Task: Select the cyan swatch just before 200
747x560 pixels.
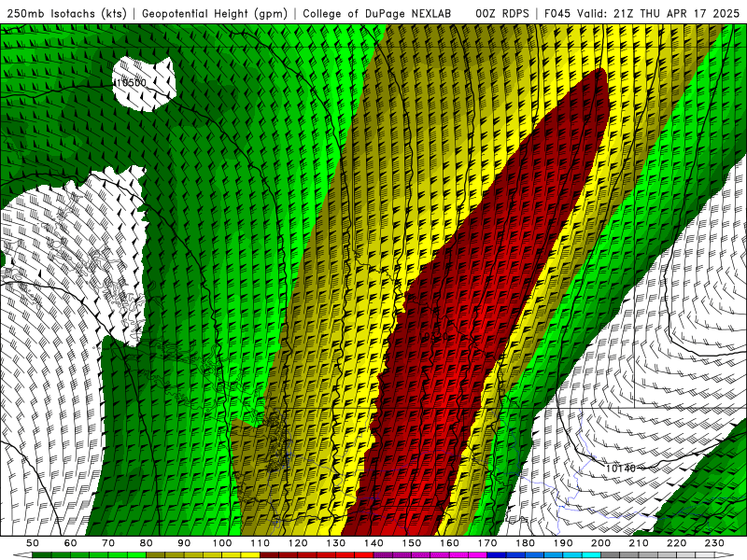Action: point(591,554)
